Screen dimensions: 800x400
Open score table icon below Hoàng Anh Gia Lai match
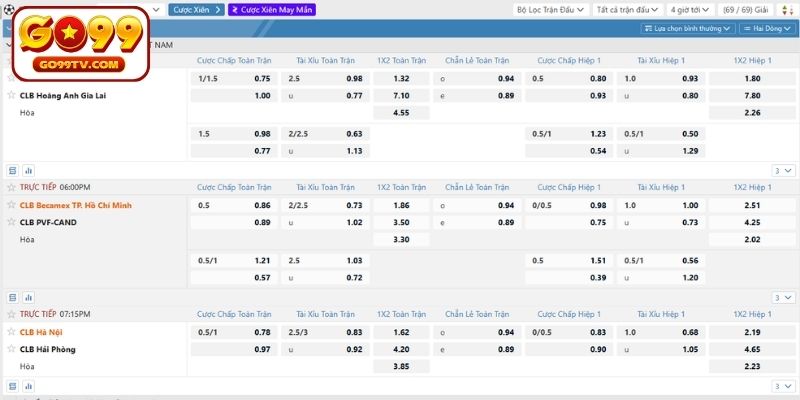pos(12,170)
